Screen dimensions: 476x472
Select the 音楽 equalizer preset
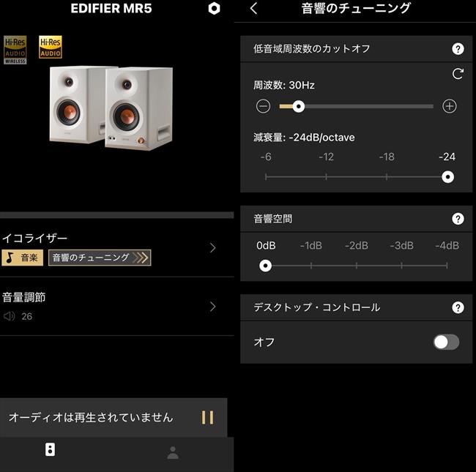click(x=23, y=258)
